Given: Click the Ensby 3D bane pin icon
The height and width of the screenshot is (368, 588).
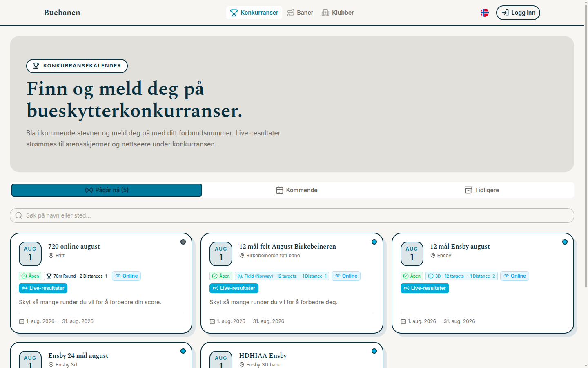Looking at the screenshot, I should pos(242,365).
